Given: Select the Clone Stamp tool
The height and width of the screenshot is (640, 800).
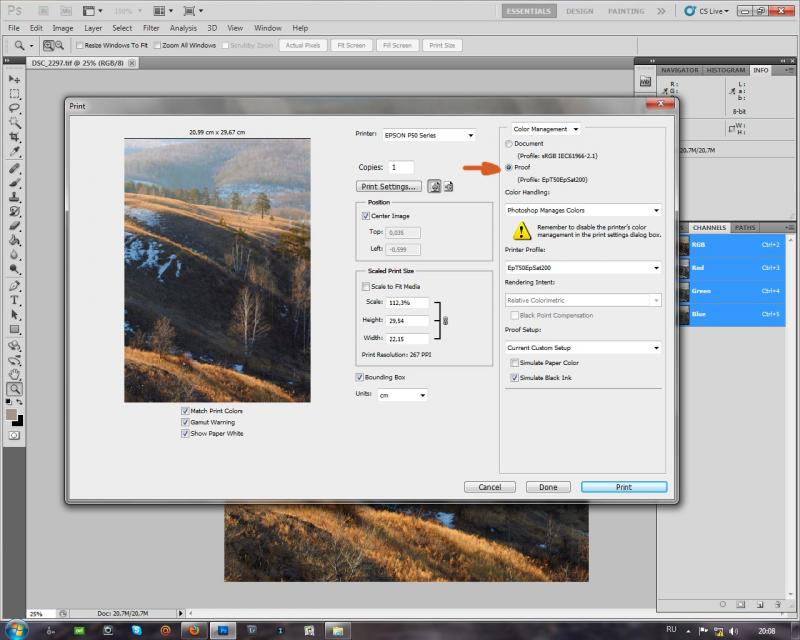Looking at the screenshot, I should click(14, 197).
